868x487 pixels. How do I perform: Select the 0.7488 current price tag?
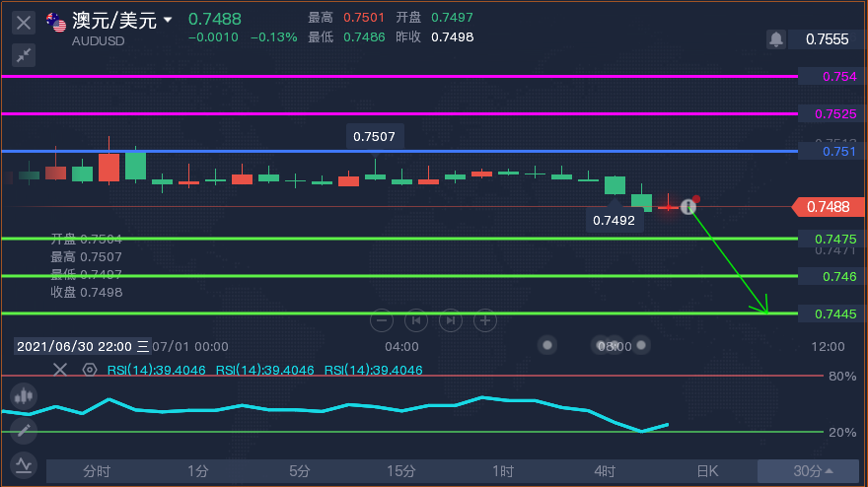[829, 207]
